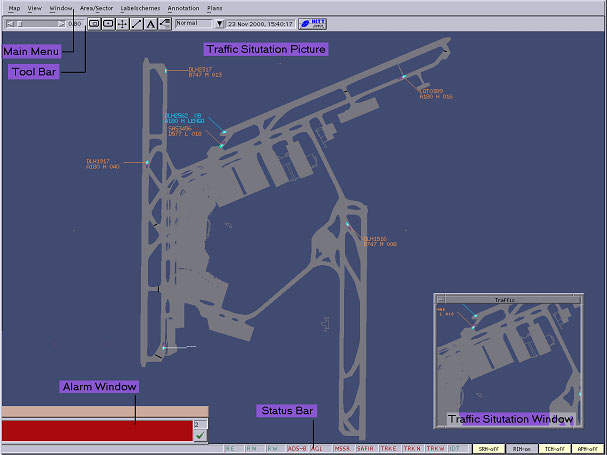Screen dimensions: 607x455
Task: Select the text annotation 'A' tool
Action: pos(150,22)
